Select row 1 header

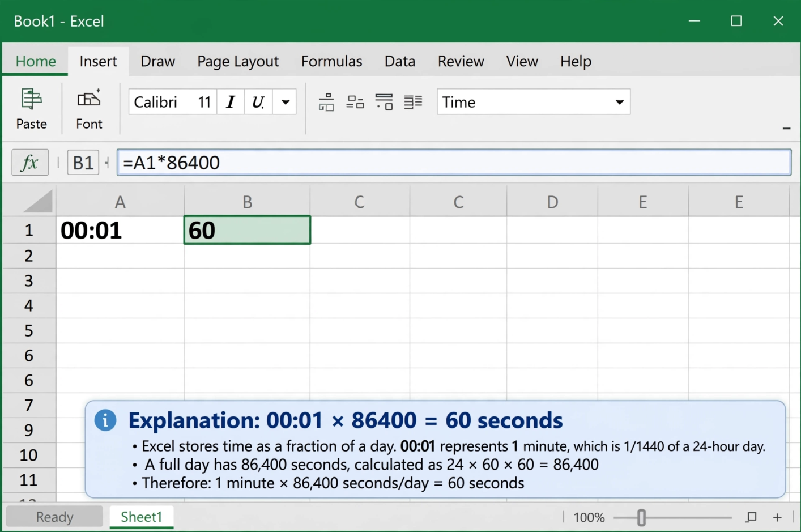click(x=29, y=230)
